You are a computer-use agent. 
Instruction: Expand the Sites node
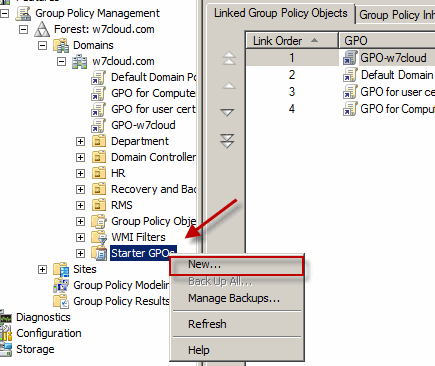42,269
